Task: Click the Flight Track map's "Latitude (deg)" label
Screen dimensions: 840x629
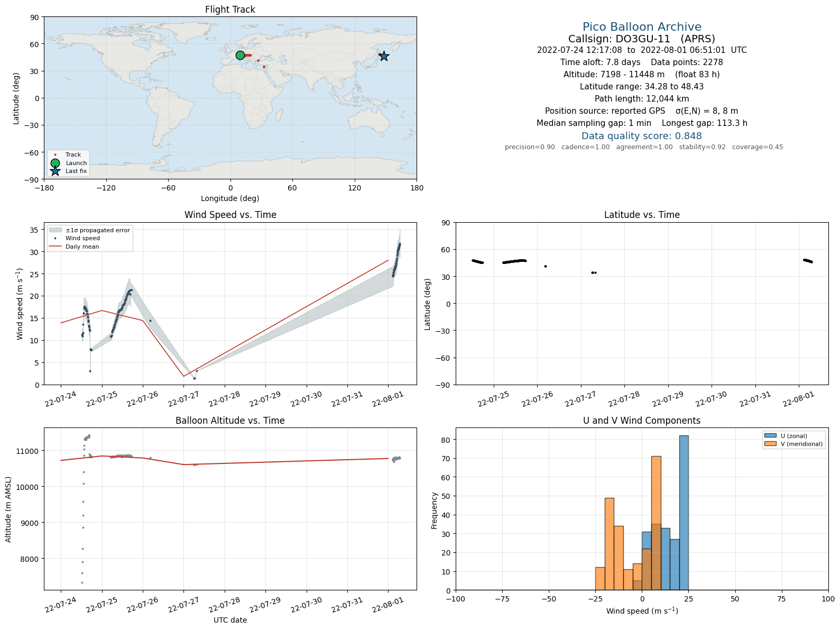Action: tap(16, 98)
